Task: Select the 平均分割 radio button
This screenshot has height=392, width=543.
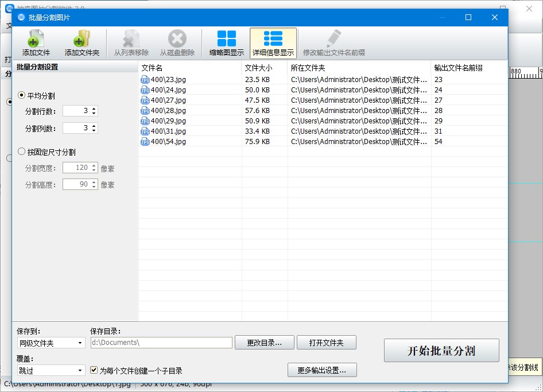Action: pyautogui.click(x=22, y=95)
